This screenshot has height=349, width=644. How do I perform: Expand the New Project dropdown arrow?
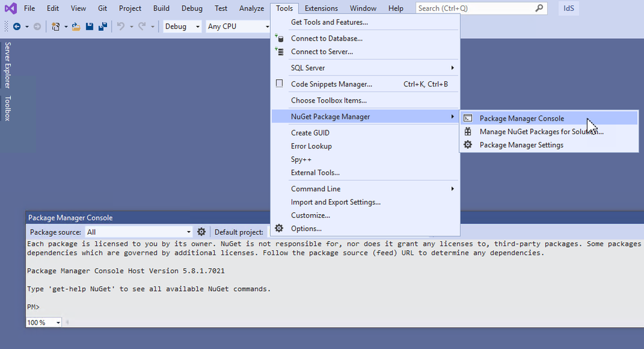[66, 26]
